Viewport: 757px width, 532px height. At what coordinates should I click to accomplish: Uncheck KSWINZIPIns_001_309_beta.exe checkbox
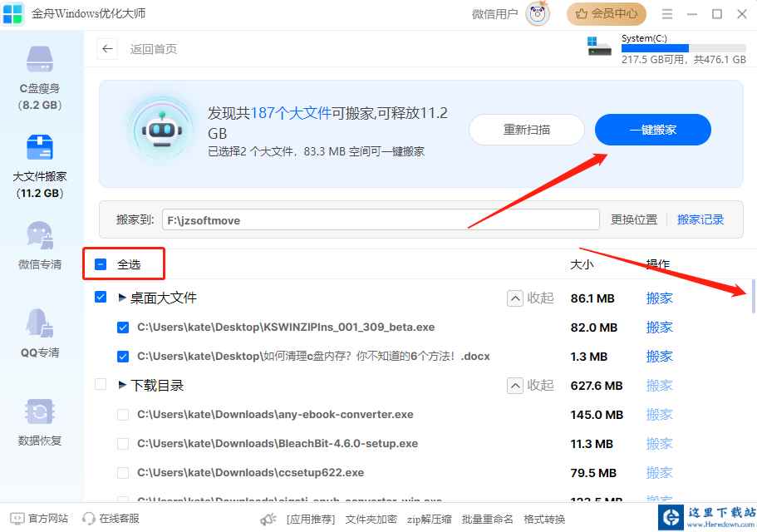(123, 328)
